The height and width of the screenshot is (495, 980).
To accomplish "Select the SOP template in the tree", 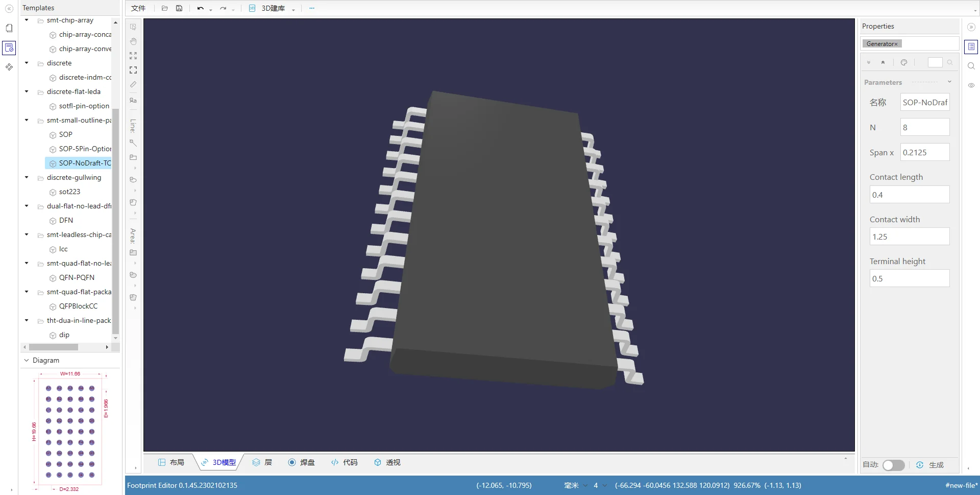I will pyautogui.click(x=65, y=134).
